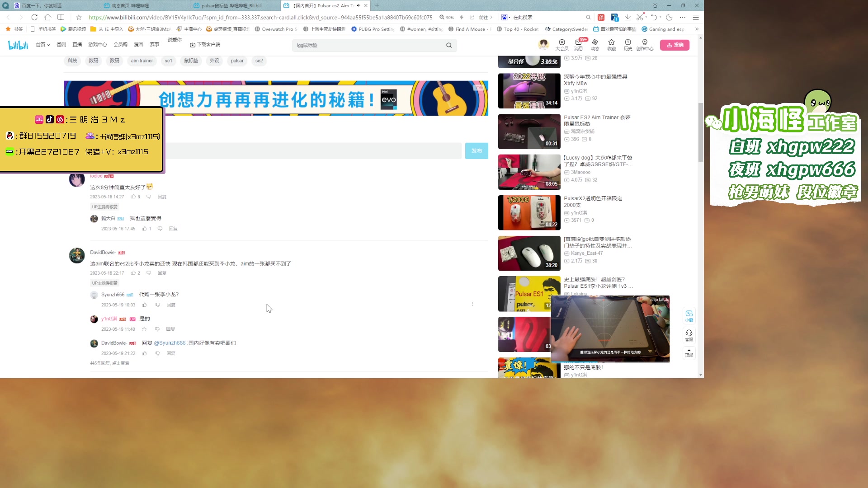This screenshot has width=868, height=488.
Task: Open the 客服 customer service headset icon
Action: [x=689, y=335]
